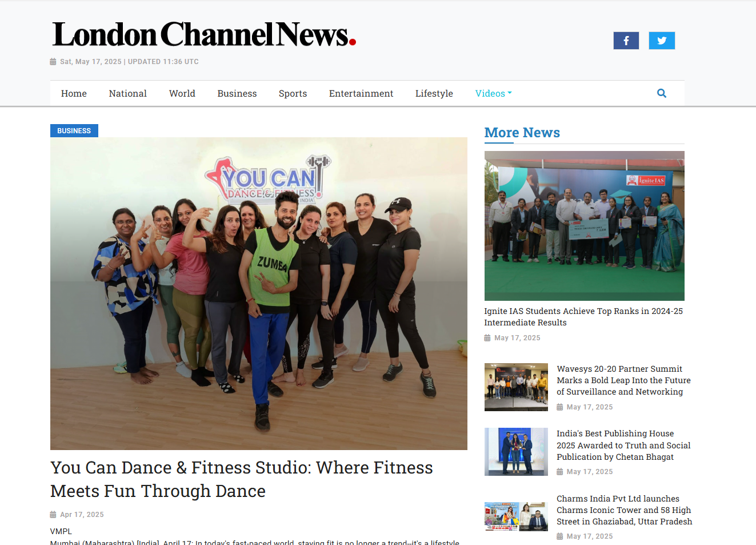Go to the Home menu item
The image size is (756, 545).
74,93
